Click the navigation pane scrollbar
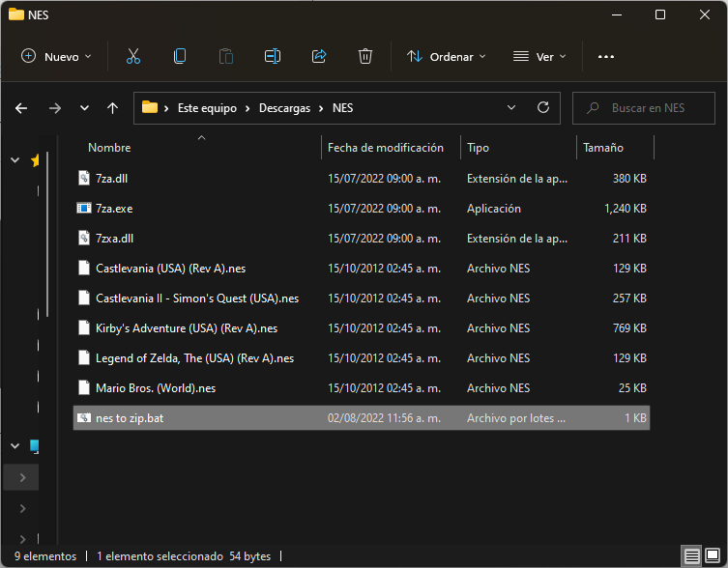The image size is (728, 568). point(47,235)
